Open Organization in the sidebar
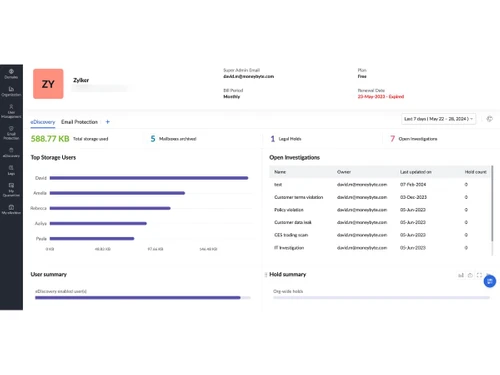 (11, 91)
